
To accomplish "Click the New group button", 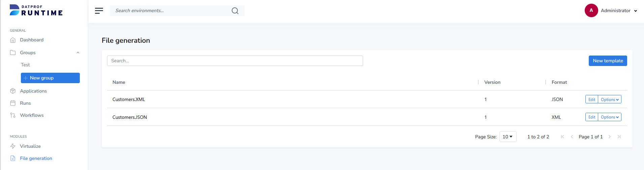I will 50,78.
